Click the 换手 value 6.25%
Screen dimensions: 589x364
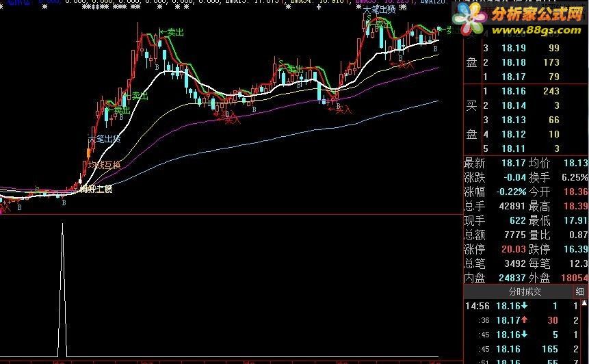coord(575,177)
